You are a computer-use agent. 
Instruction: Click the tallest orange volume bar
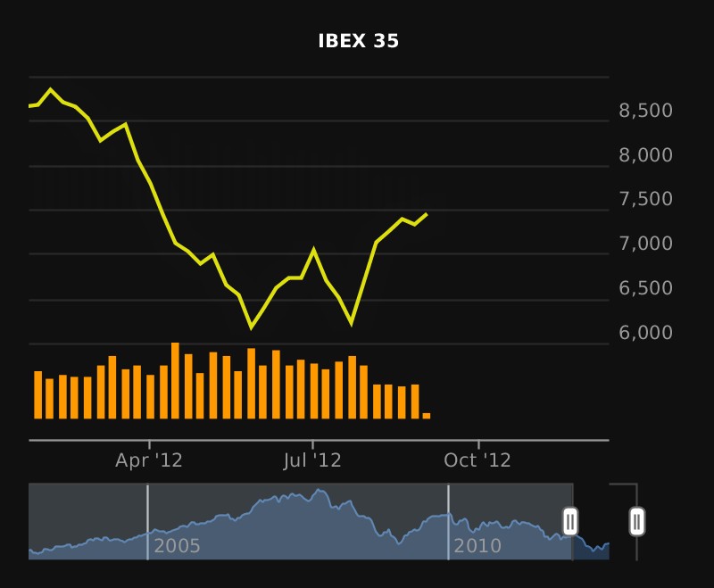coord(175,380)
